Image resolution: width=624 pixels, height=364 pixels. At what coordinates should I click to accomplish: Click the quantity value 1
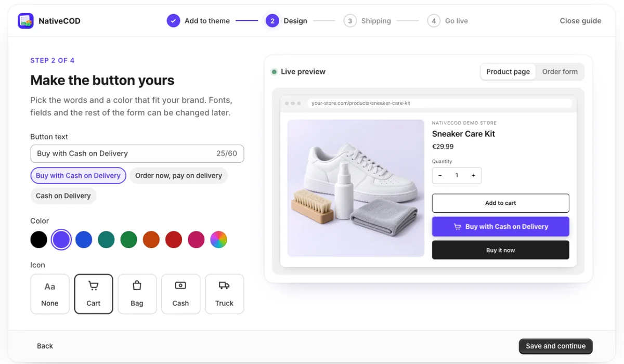[x=457, y=176]
